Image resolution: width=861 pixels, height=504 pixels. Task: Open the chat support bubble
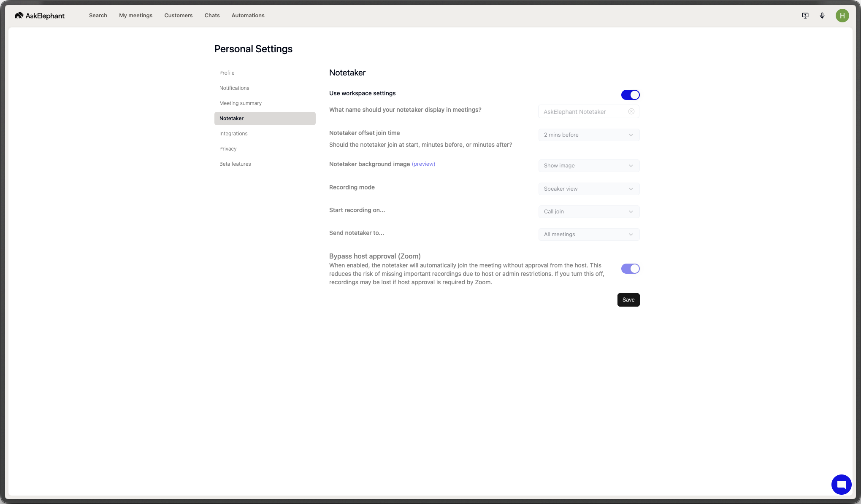pos(841,484)
